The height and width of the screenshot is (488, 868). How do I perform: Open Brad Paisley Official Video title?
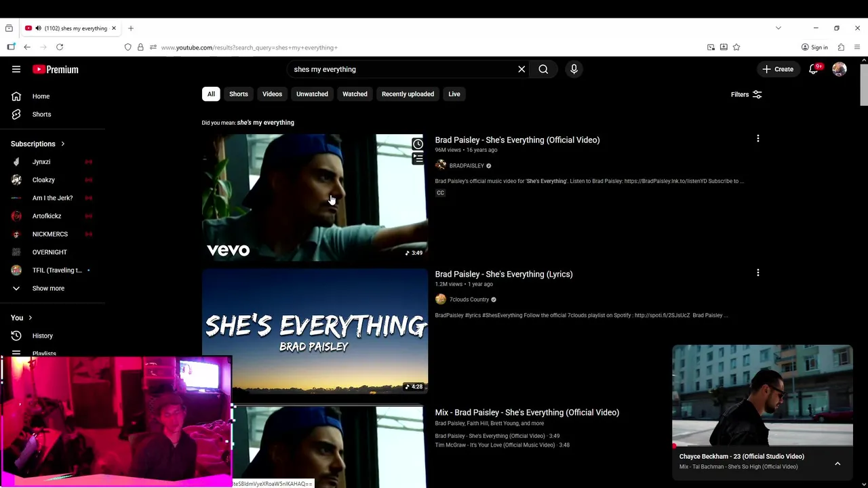[x=517, y=140]
